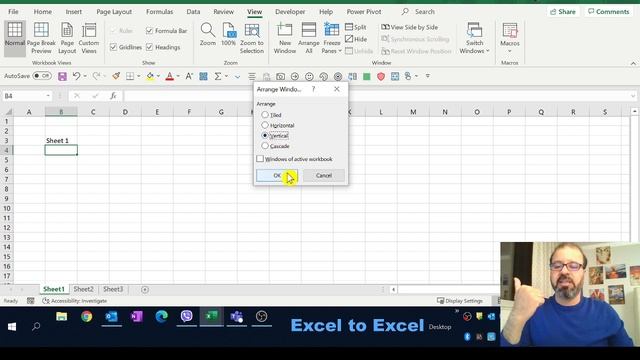Viewport: 640px width, 360px height.
Task: Click the Borders icon
Action: tap(130, 76)
